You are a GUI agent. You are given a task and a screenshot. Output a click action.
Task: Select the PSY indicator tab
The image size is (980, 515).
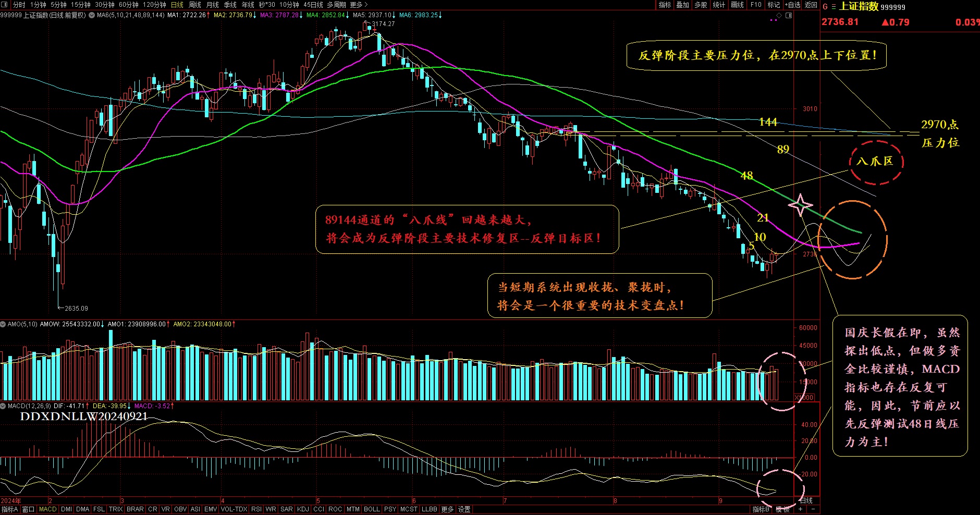click(390, 509)
